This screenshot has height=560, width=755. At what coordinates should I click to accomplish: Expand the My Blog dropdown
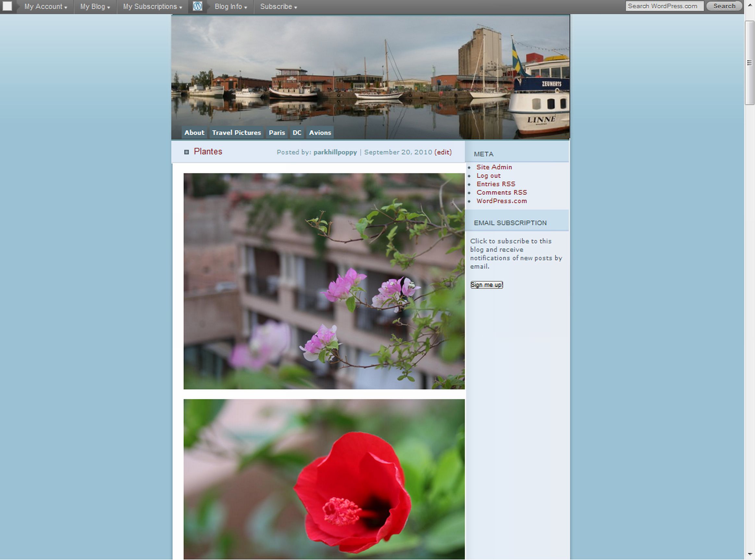[x=95, y=6]
